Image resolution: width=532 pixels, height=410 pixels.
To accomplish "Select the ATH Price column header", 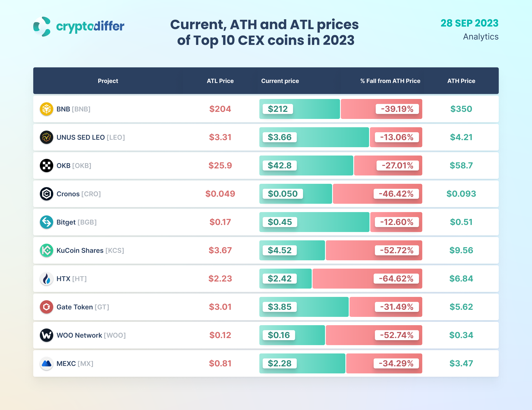I will [x=461, y=81].
